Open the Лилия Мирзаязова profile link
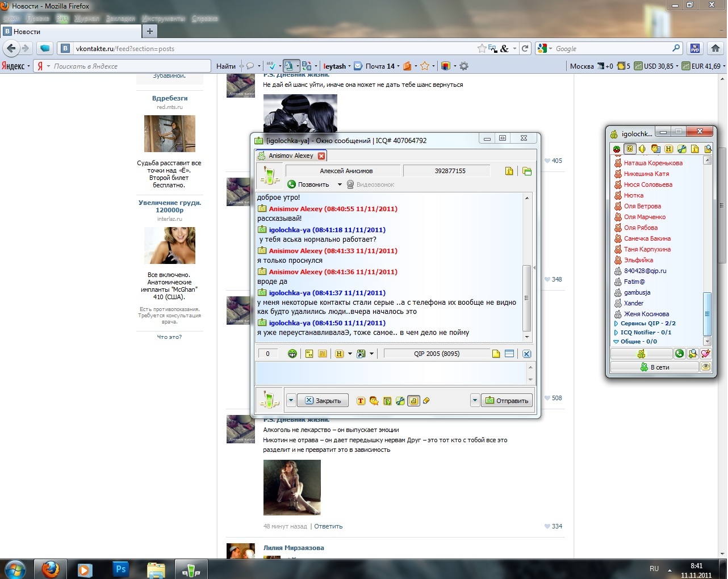728x579 pixels. tap(294, 548)
